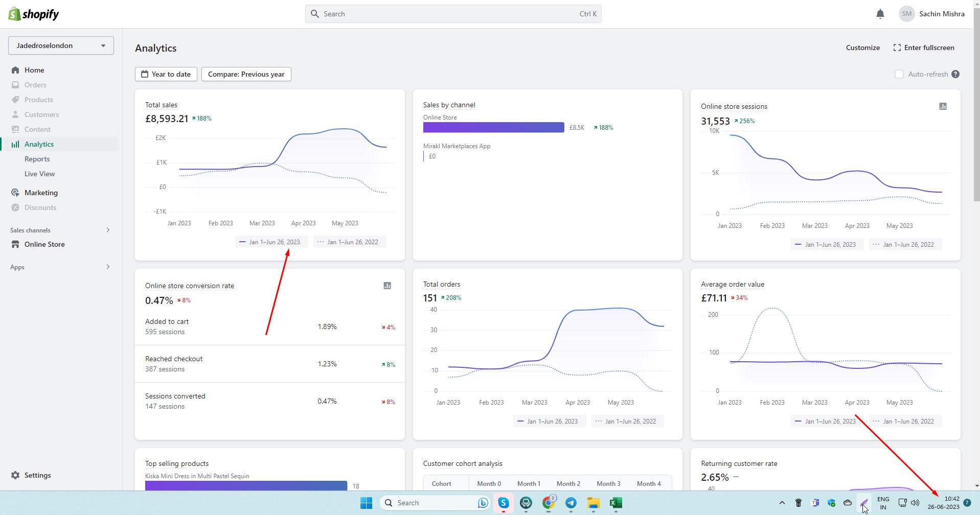Image resolution: width=980 pixels, height=515 pixels.
Task: Open report icon on Online store sessions card
Action: point(943,106)
